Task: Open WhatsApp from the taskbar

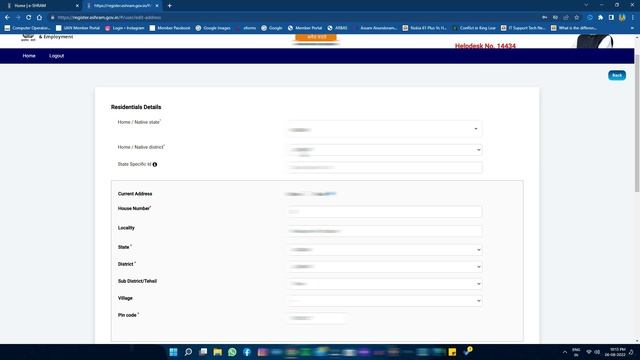Action: [x=232, y=352]
